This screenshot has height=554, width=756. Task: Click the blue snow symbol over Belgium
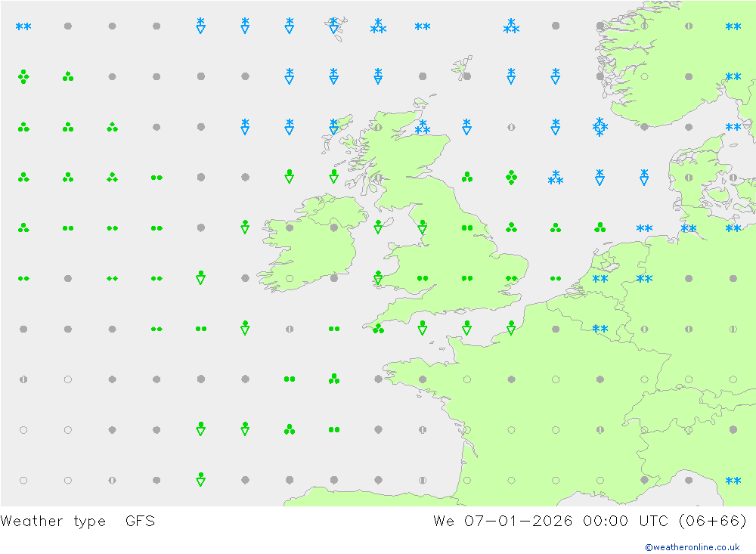[600, 329]
